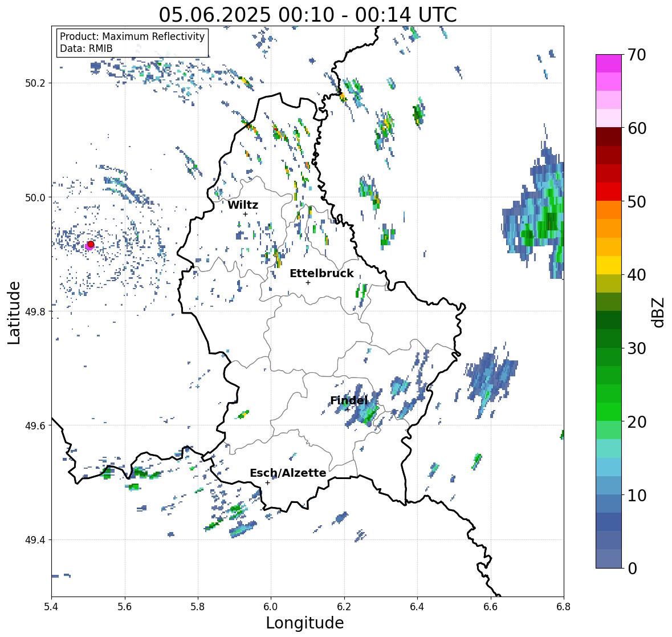Click latitude tick 50.2
672x637 pixels.
pos(35,83)
